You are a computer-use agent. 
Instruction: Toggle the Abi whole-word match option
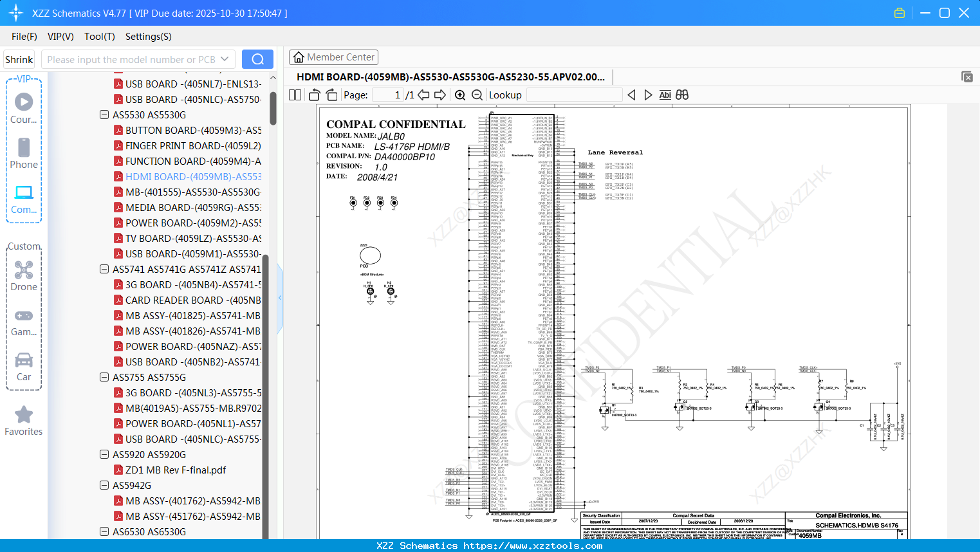click(x=665, y=95)
